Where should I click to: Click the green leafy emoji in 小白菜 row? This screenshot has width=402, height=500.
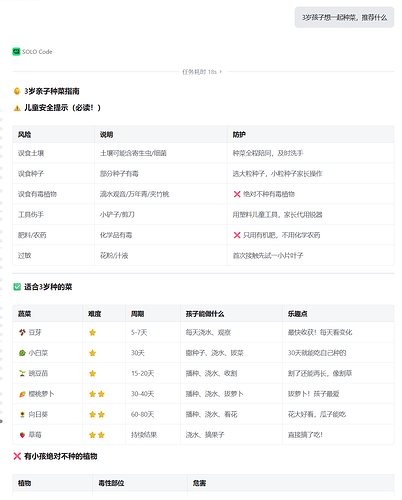(22, 353)
